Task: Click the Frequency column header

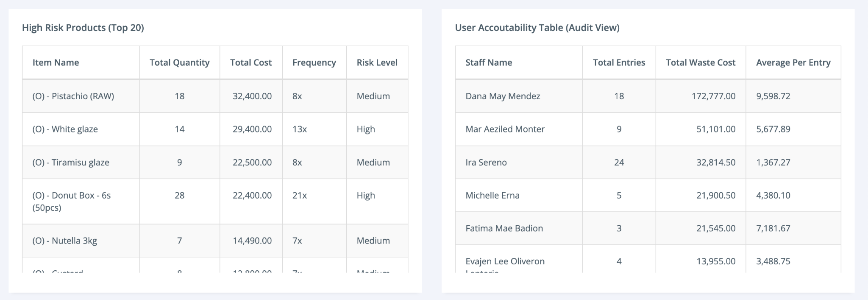Action: (x=314, y=62)
